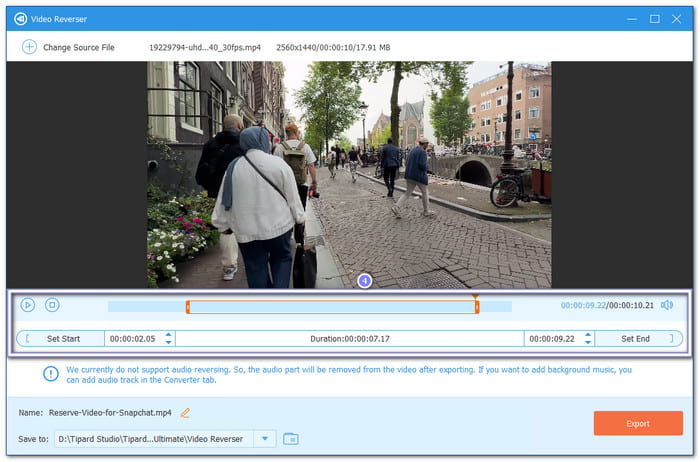Click the pencil icon to rename output

(185, 413)
